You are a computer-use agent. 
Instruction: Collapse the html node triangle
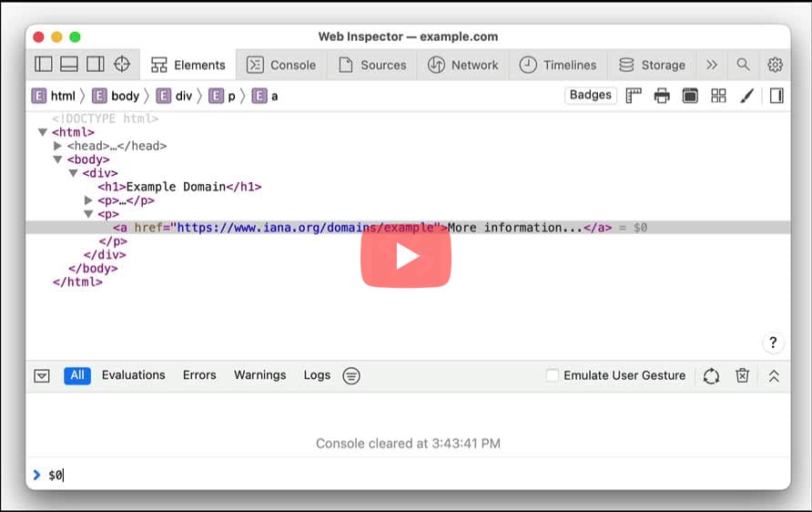pos(43,132)
